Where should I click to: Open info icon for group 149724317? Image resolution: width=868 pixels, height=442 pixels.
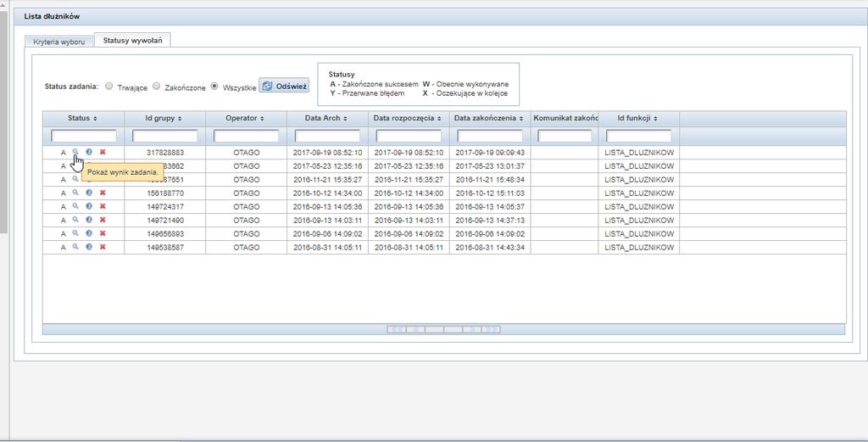88,206
